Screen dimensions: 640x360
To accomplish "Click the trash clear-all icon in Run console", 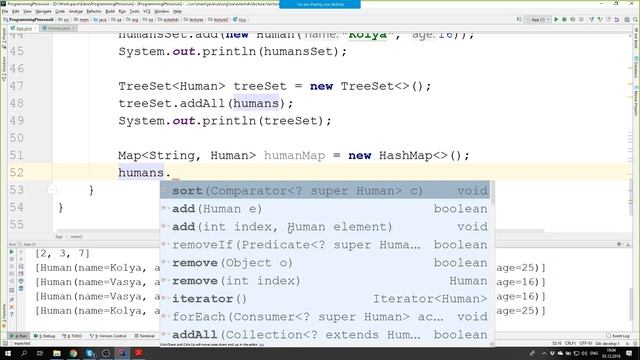I will (21, 289).
